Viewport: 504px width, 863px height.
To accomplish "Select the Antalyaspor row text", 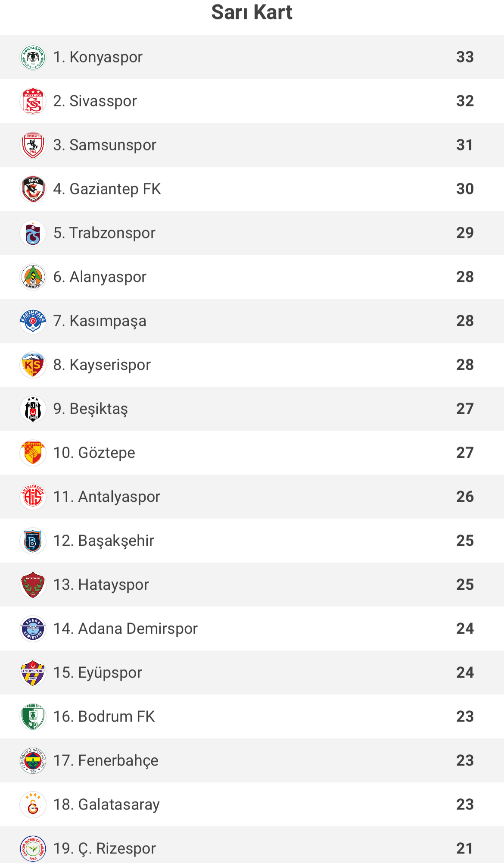I will [x=107, y=497].
